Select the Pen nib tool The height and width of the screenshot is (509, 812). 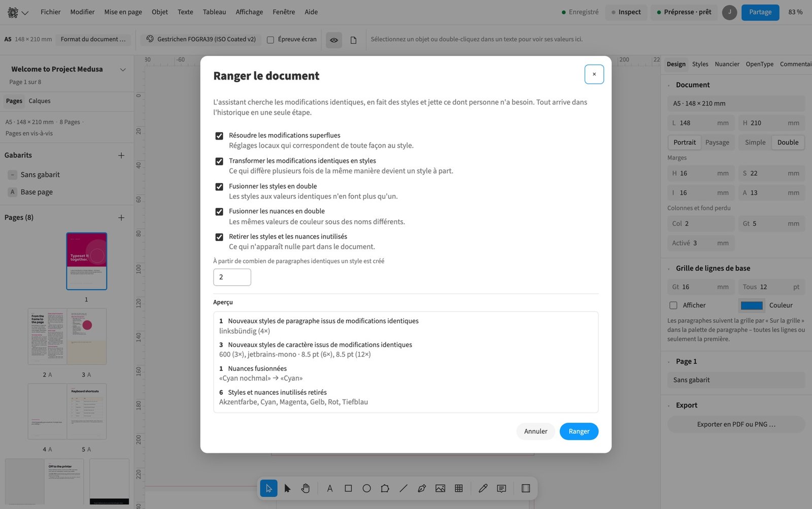422,488
